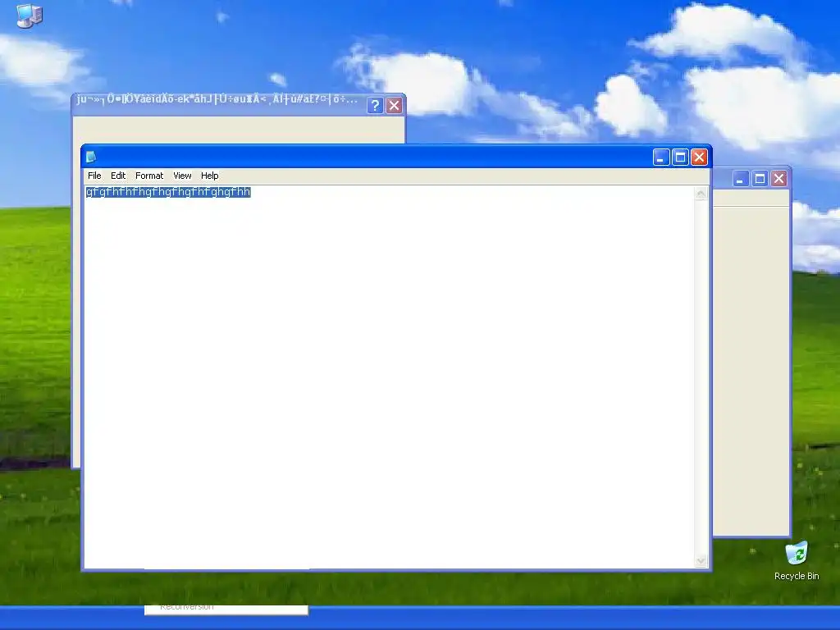Click the Notepad scrollbar up arrow
The width and height of the screenshot is (840, 630).
(701, 194)
